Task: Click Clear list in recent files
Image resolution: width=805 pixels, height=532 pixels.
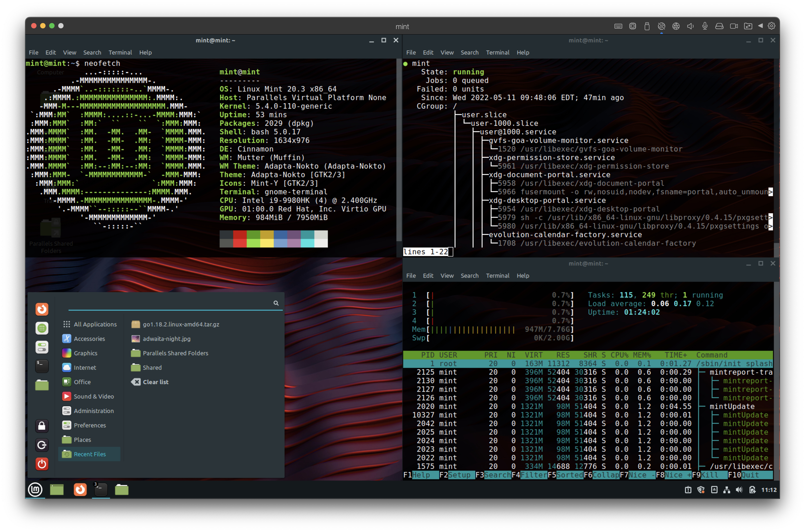Action: coord(150,382)
